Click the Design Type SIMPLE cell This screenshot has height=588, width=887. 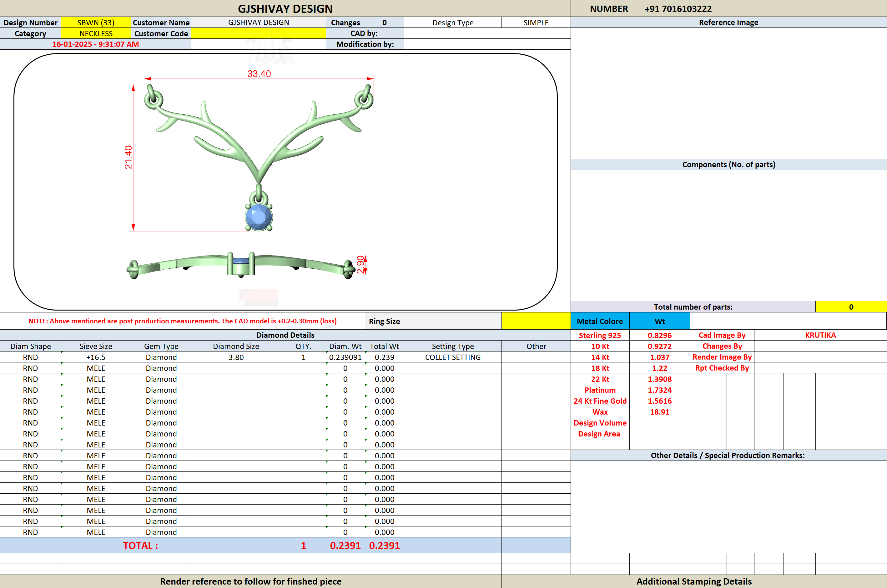click(536, 22)
